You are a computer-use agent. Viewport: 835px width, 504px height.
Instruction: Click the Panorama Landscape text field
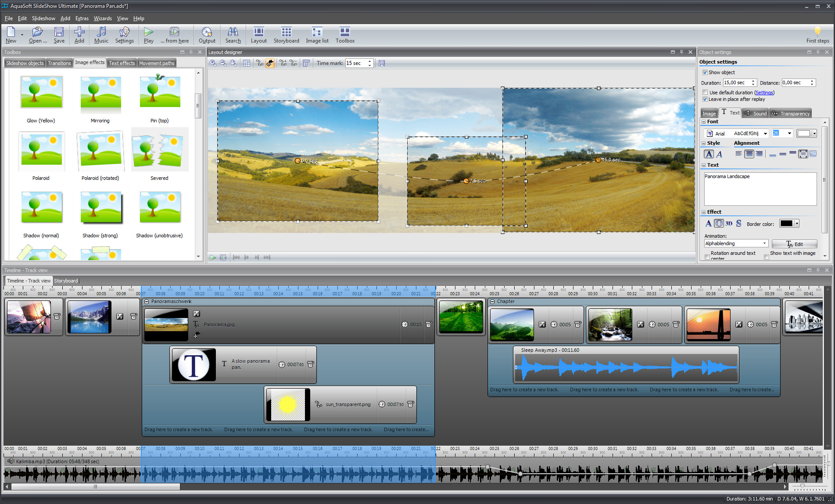click(760, 189)
